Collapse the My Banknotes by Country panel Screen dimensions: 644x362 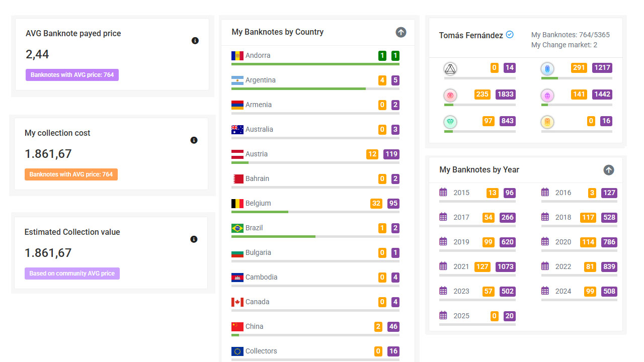click(x=401, y=32)
